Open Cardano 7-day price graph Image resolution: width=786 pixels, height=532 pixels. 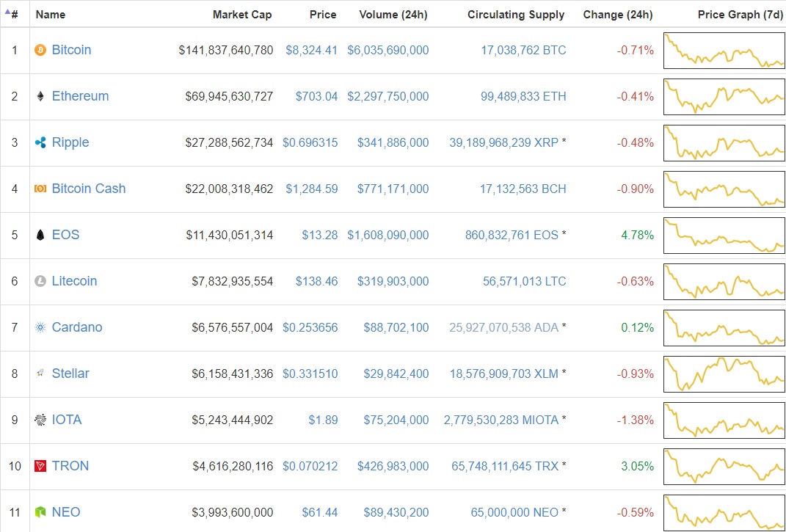(x=724, y=327)
